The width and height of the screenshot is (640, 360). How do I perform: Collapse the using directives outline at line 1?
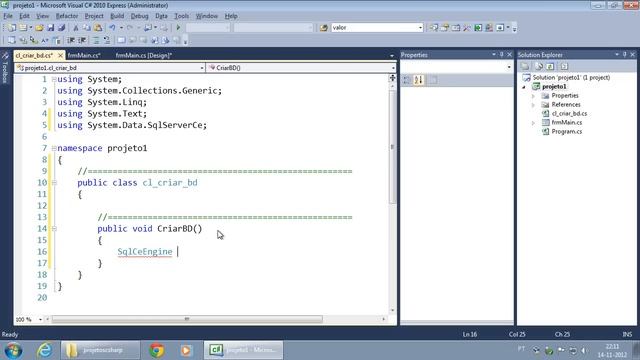point(54,79)
